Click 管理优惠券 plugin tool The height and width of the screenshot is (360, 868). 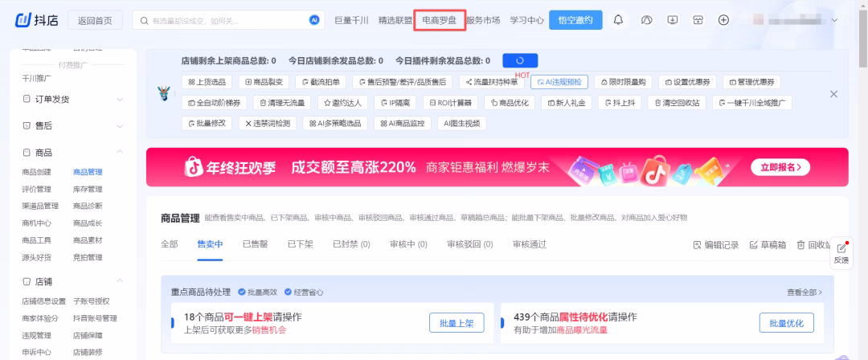(x=751, y=82)
